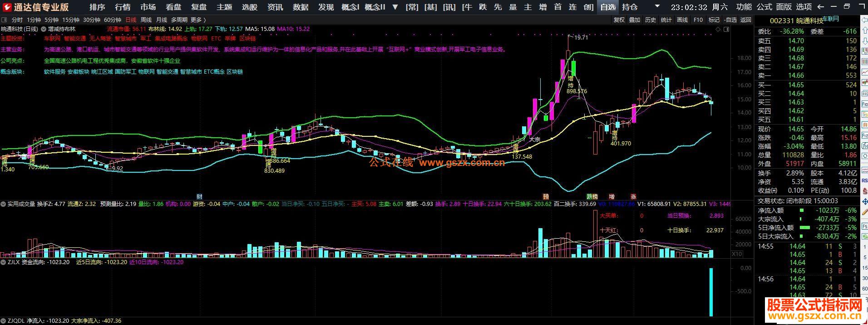Open the 集成电路概念 theme link

pos(171,39)
